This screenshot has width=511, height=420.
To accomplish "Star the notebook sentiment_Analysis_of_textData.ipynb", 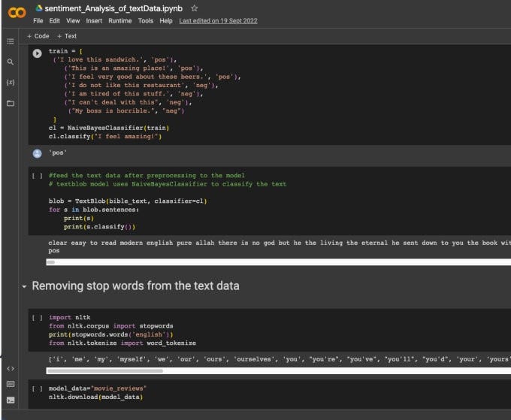I will pyautogui.click(x=194, y=8).
